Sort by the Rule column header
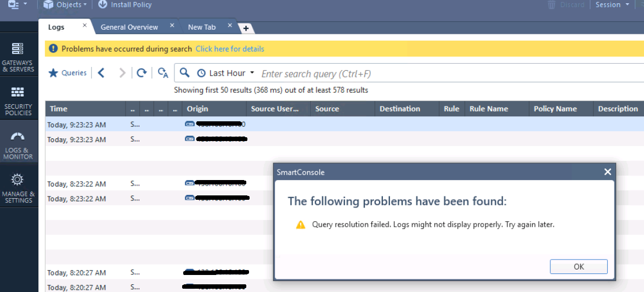Screen dimensions: 644x292 [x=451, y=109]
